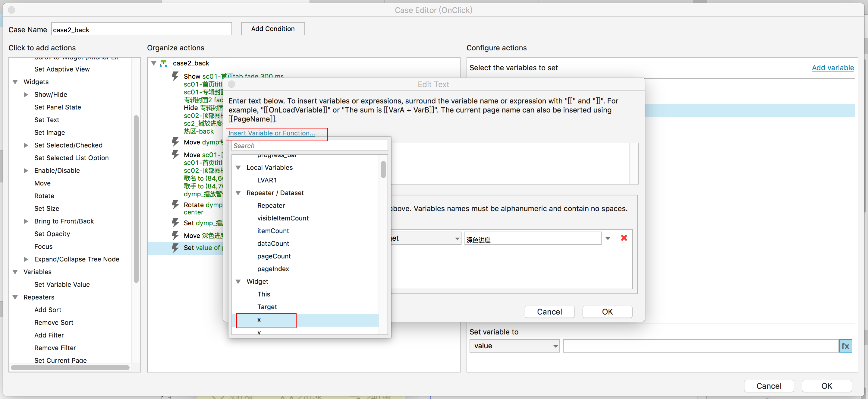This screenshot has height=399, width=868.
Task: Click lightning icon beside Rotate dymp action
Action: (175, 204)
